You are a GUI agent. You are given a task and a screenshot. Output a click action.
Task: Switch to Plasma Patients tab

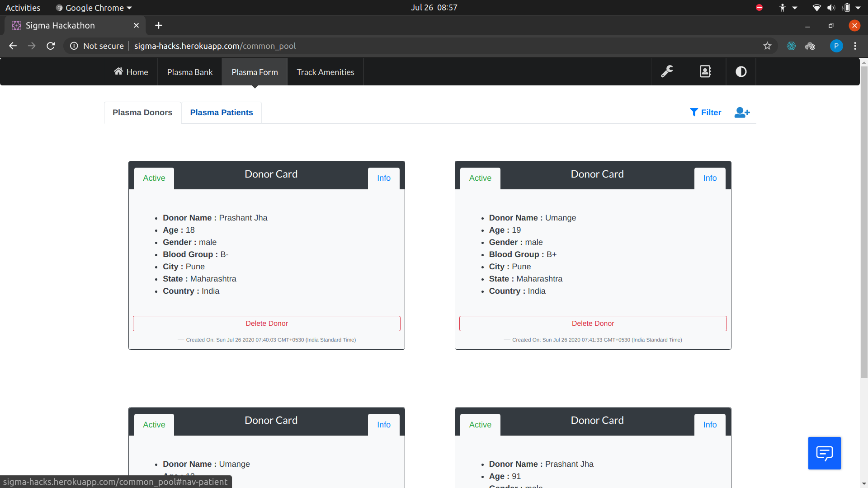click(x=222, y=113)
